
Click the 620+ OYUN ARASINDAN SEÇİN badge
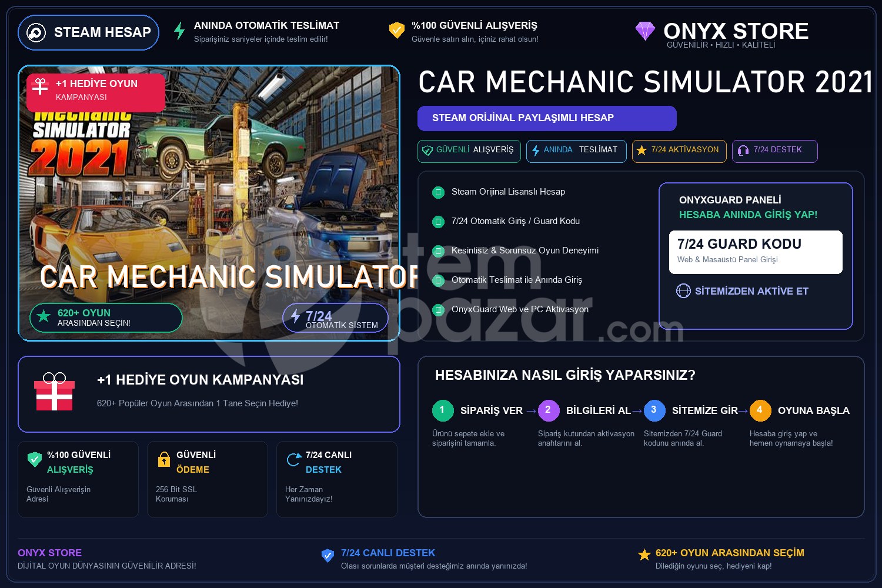pos(106,318)
